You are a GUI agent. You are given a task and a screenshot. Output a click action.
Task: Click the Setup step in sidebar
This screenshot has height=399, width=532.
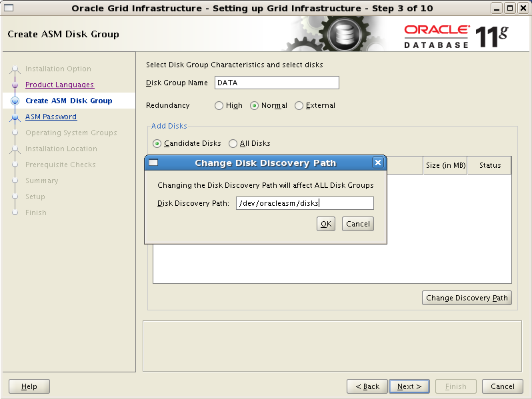point(35,197)
